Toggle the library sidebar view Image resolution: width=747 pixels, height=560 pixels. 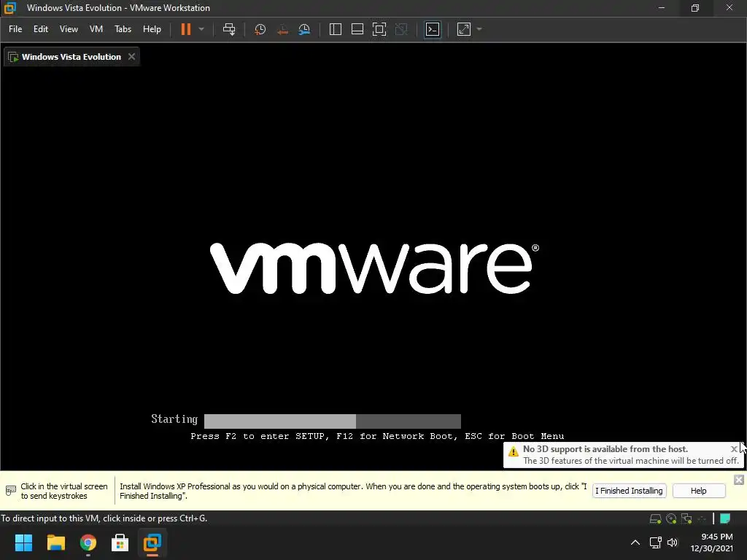pyautogui.click(x=336, y=29)
